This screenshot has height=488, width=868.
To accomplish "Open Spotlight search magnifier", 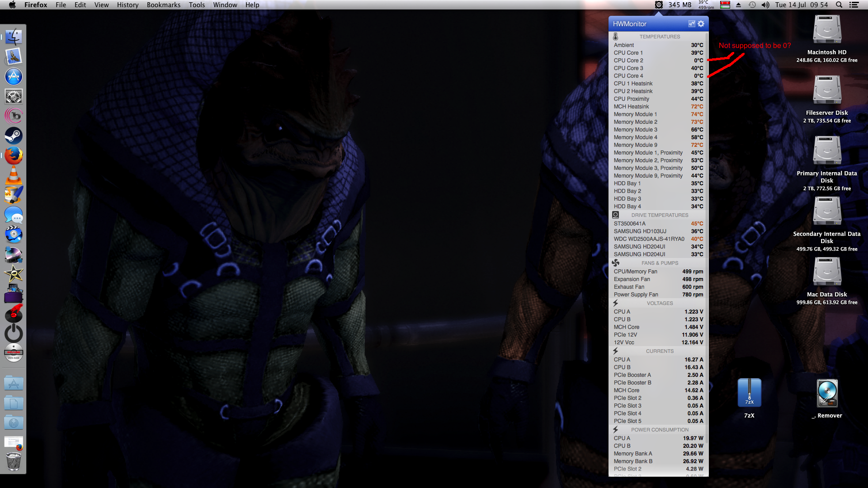I will (839, 5).
